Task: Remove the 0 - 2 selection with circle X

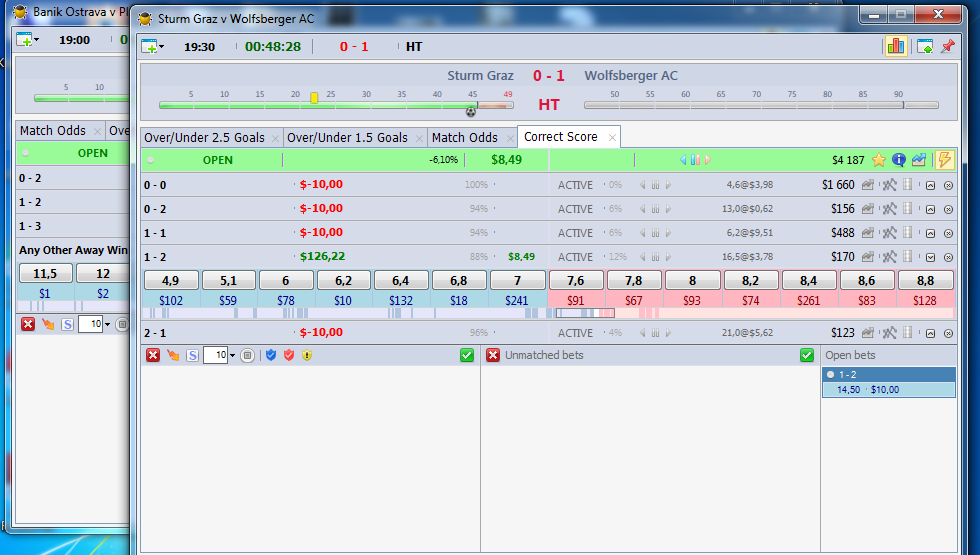Action: point(948,209)
